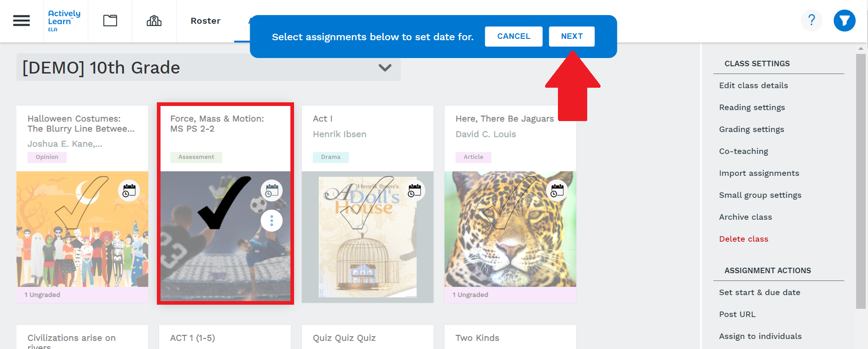Expand the [DEMO] 10th Grade class dropdown
The height and width of the screenshot is (349, 868).
click(385, 68)
